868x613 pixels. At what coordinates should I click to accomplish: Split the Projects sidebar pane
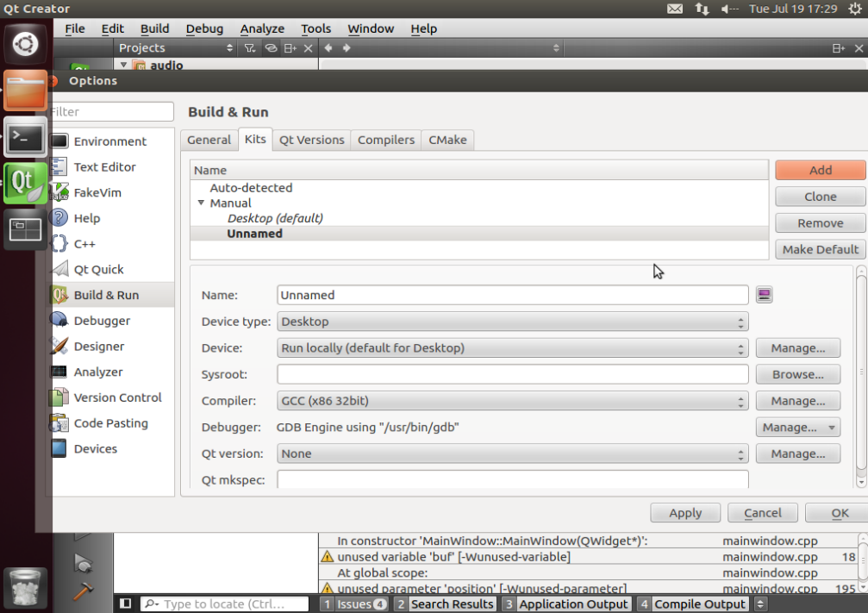290,48
